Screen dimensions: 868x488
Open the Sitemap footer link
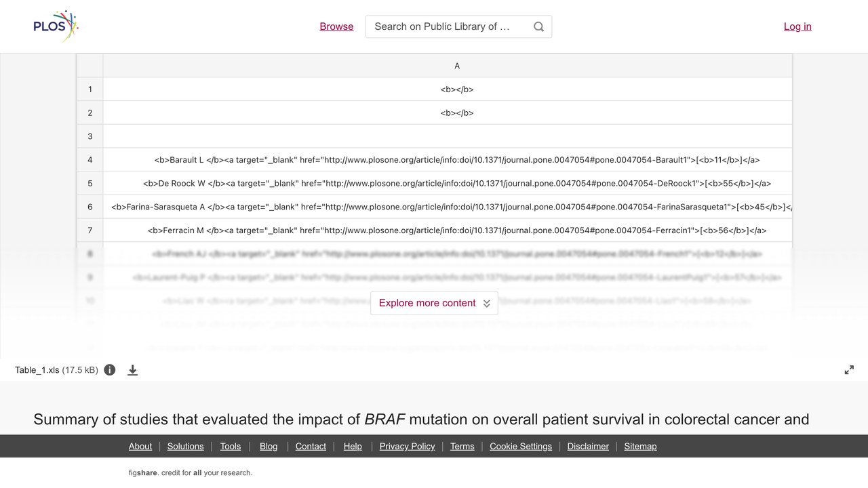click(x=640, y=446)
